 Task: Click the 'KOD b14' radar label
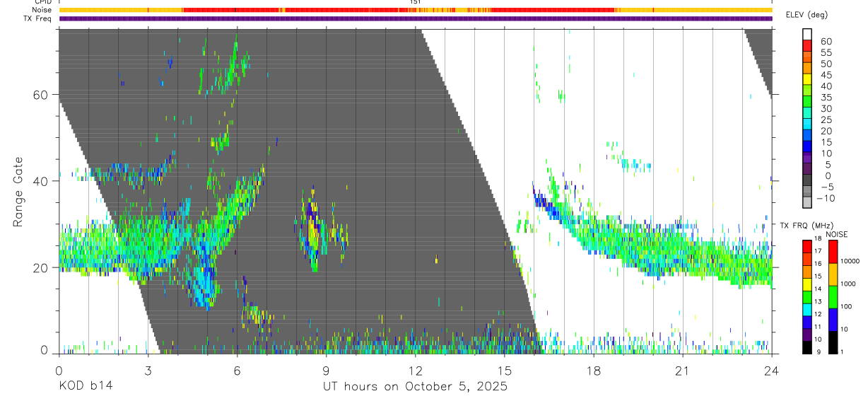(x=85, y=387)
